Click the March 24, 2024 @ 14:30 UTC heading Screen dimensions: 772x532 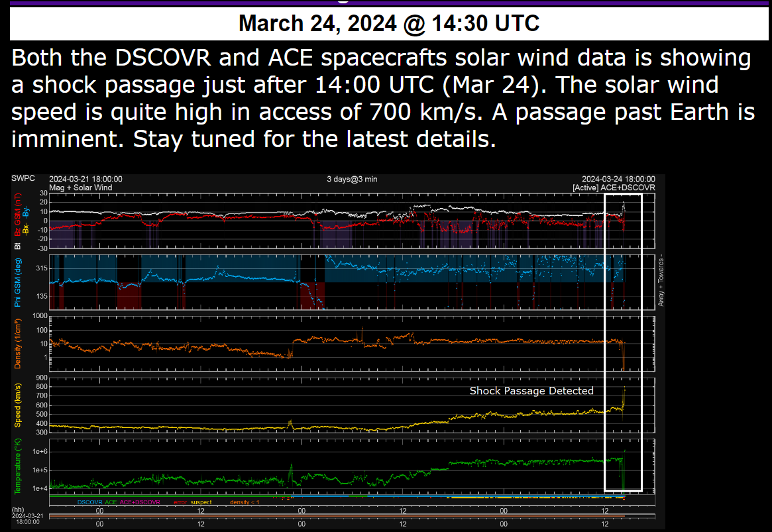tap(389, 23)
